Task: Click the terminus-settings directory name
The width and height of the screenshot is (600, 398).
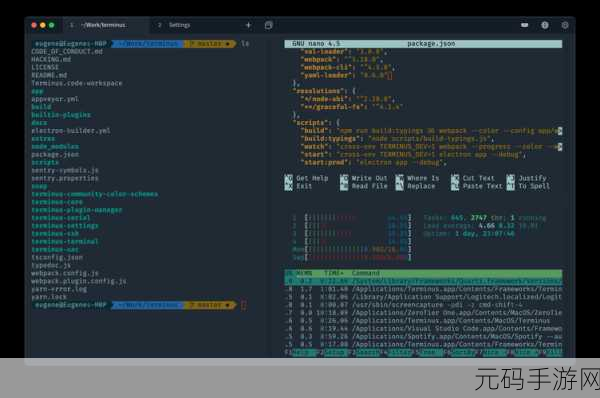Action: point(65,226)
